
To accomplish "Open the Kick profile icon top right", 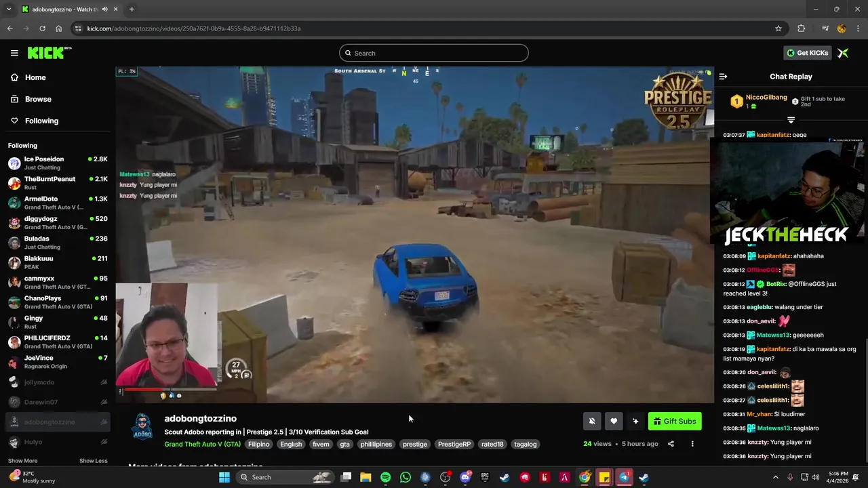I will click(x=843, y=53).
